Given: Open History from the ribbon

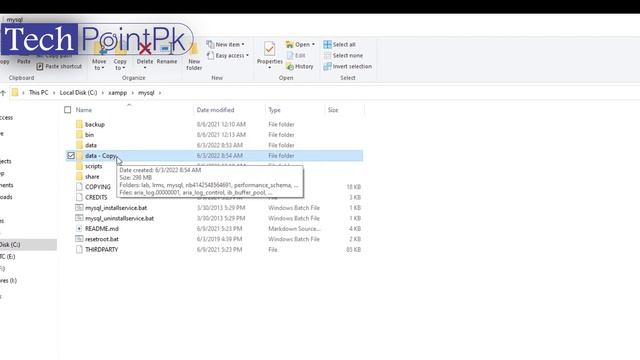Looking at the screenshot, I should click(x=290, y=66).
